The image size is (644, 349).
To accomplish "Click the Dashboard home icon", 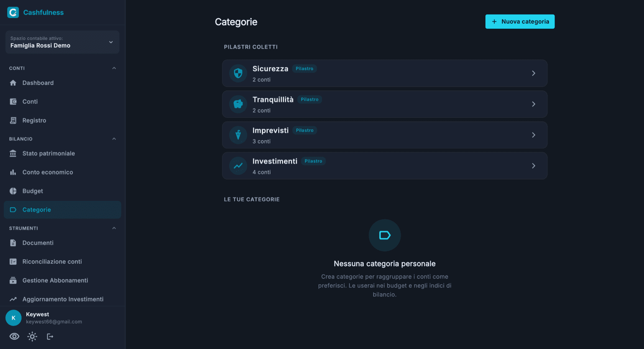I will tap(13, 83).
